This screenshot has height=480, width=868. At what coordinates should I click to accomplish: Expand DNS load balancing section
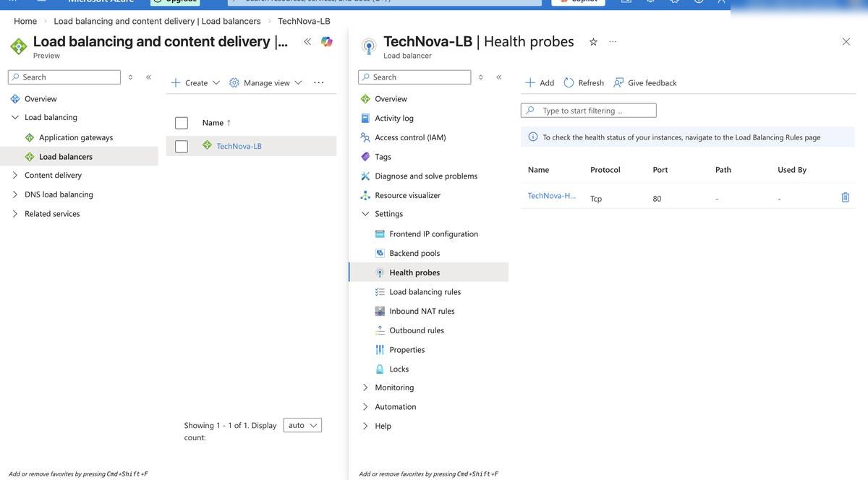(x=15, y=194)
